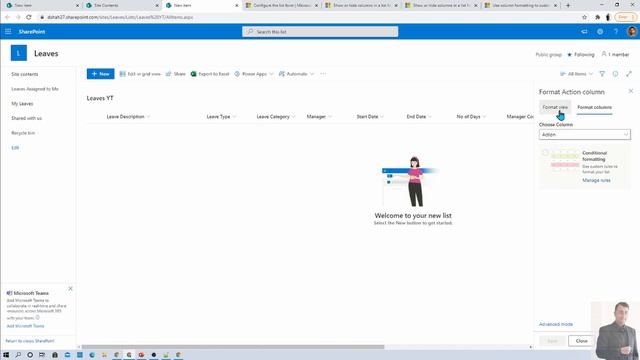The width and height of the screenshot is (640, 360).
Task: Click the SharePoint home title link
Action: point(32,31)
